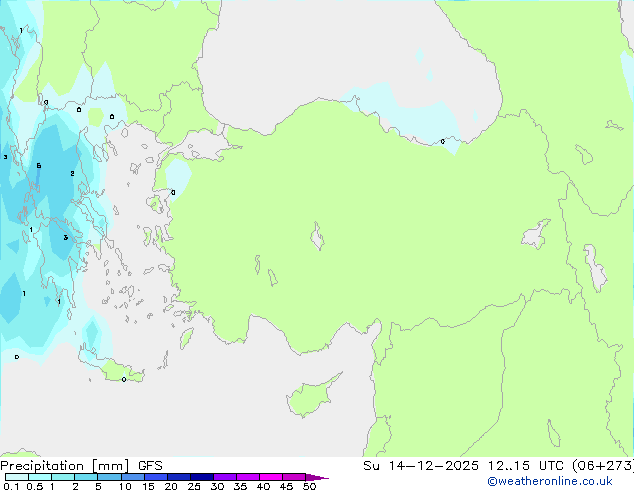Click the '30' legend scale label
The image size is (634, 490).
[x=217, y=486]
